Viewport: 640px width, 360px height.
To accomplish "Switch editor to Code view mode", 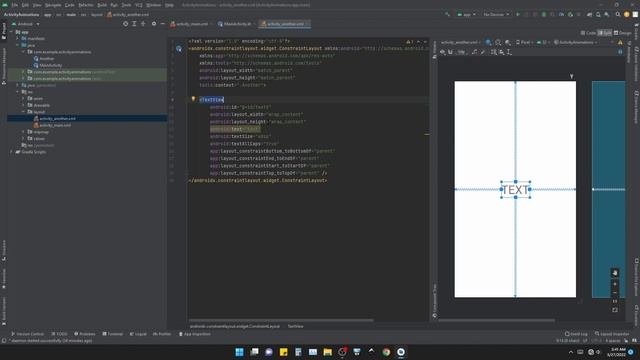I will (588, 33).
